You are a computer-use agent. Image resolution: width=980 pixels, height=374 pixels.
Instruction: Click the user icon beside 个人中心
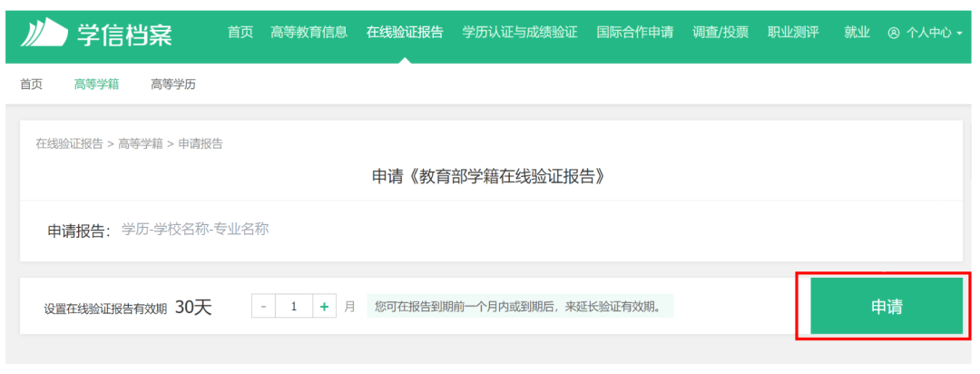tap(893, 33)
